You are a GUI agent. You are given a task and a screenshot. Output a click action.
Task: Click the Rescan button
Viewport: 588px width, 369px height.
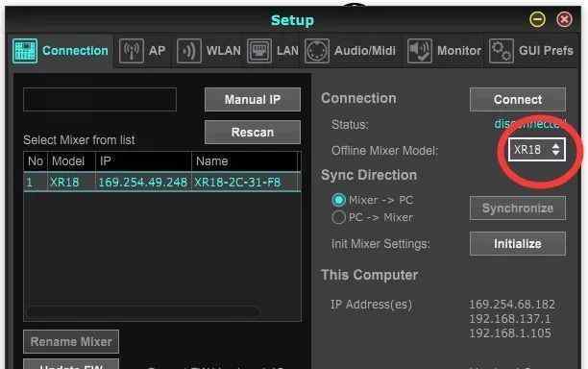click(253, 132)
